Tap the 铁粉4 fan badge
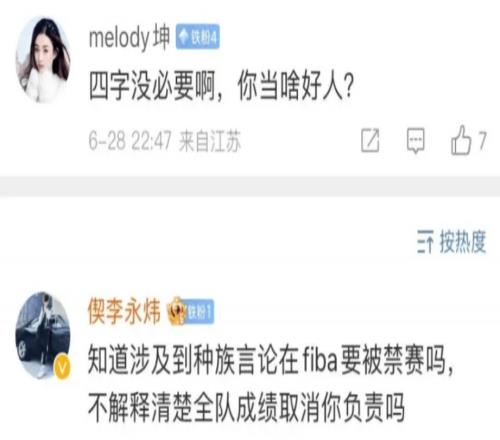Image resolution: width=500 pixels, height=440 pixels. tap(198, 37)
